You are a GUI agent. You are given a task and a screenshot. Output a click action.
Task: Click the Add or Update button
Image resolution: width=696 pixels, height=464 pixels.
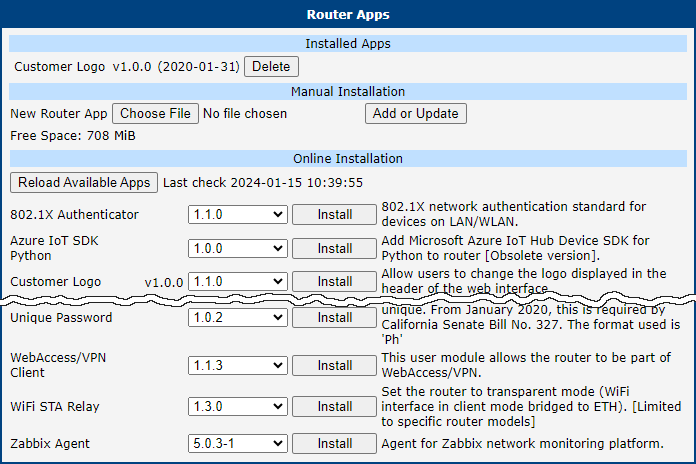pos(415,114)
